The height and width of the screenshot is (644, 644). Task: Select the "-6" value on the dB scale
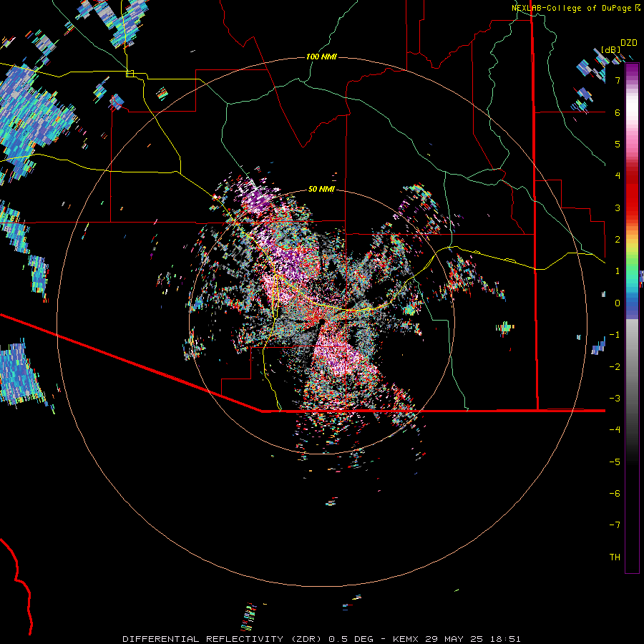(615, 494)
